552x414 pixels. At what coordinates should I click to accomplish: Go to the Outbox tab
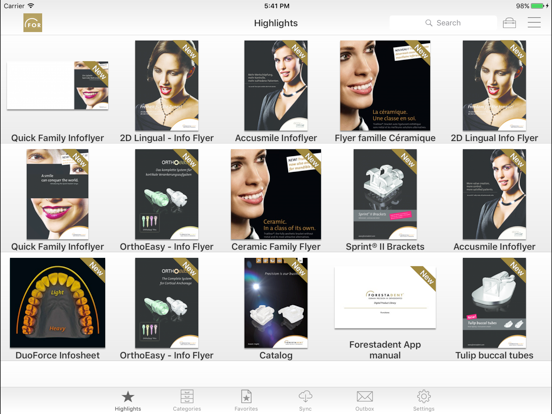click(x=364, y=401)
